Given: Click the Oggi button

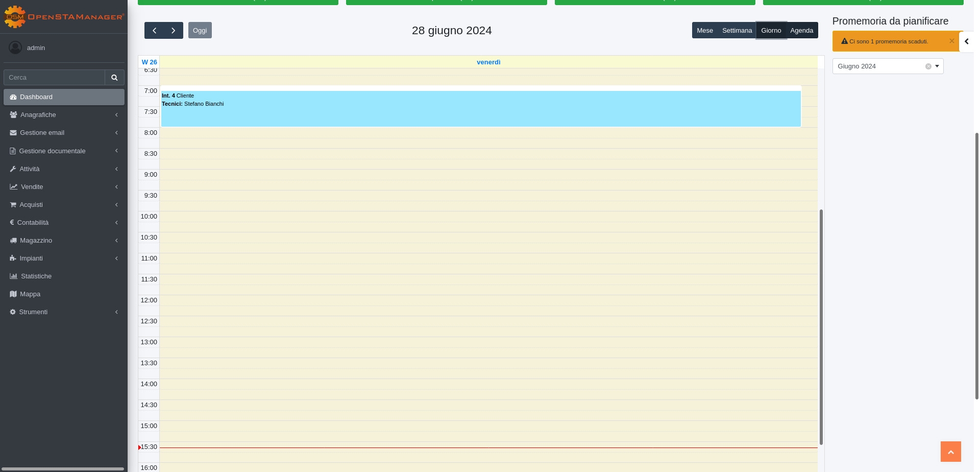Looking at the screenshot, I should click(x=200, y=31).
